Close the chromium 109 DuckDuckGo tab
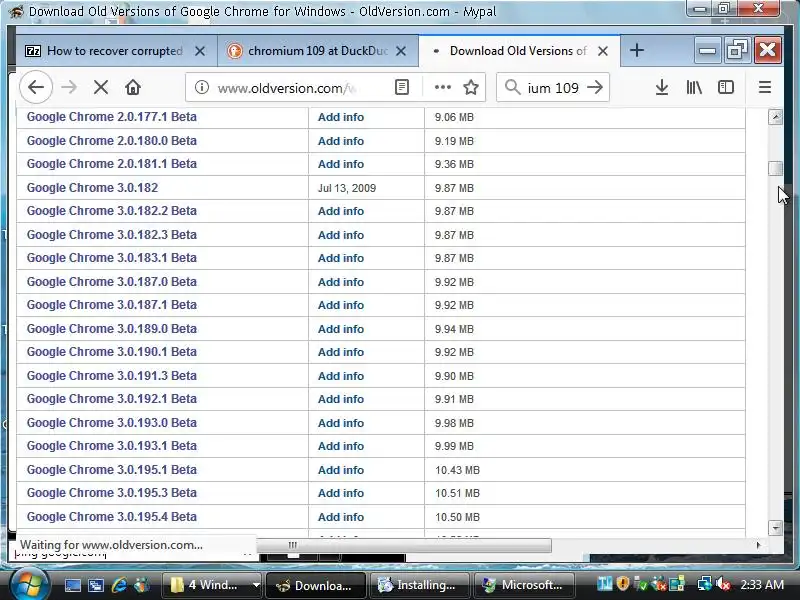The width and height of the screenshot is (800, 600). point(401,51)
